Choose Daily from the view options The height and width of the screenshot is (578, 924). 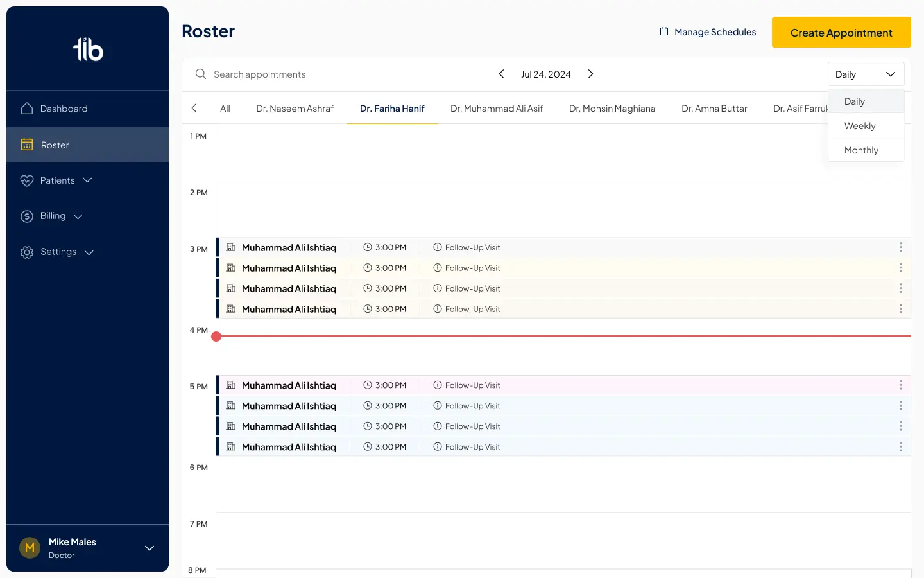click(866, 101)
